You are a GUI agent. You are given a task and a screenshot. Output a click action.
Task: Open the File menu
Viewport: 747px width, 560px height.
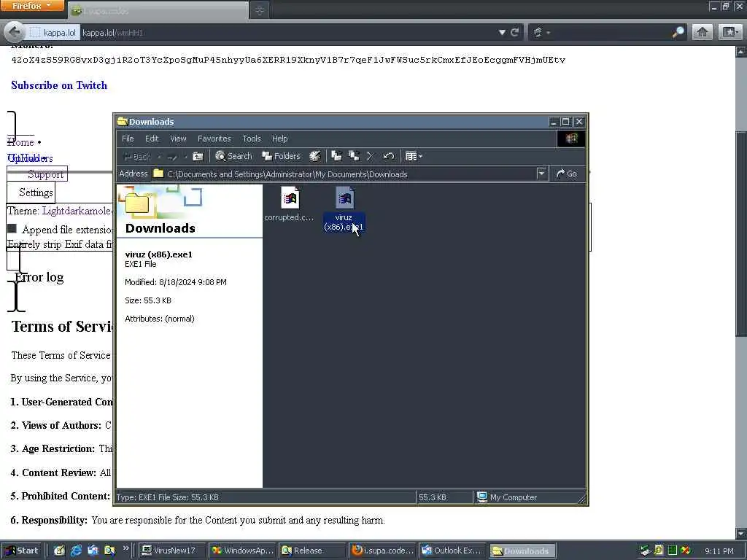pos(128,139)
